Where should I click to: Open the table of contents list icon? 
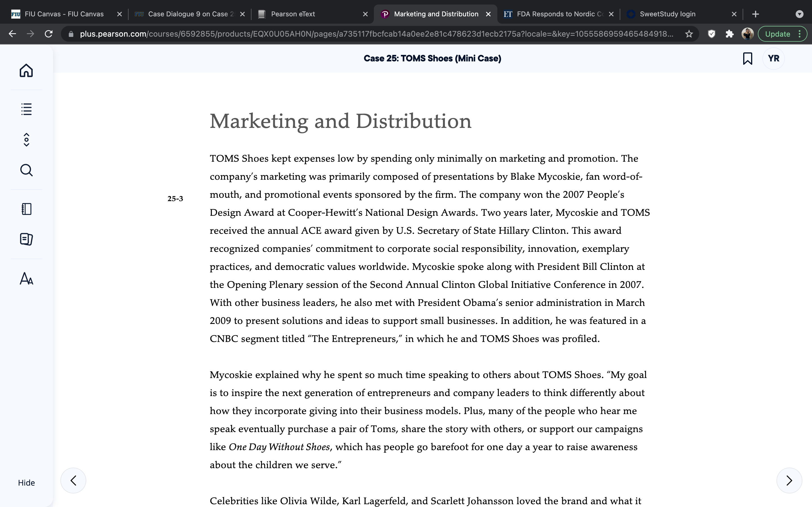pyautogui.click(x=26, y=109)
